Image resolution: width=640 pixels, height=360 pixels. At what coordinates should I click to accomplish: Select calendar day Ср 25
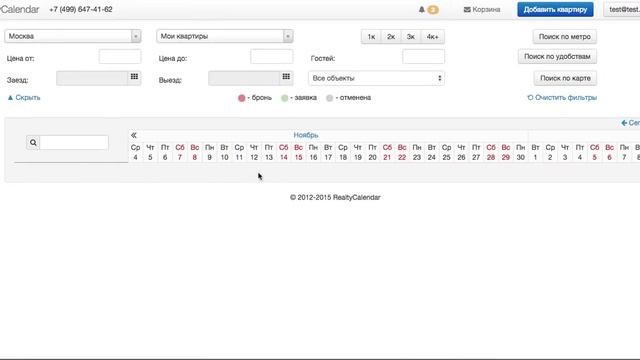click(x=447, y=152)
